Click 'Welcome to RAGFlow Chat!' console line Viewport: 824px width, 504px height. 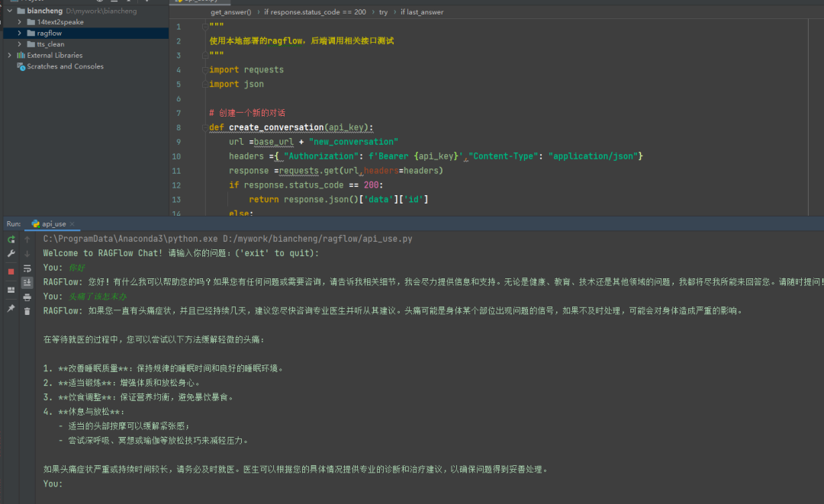pyautogui.click(x=181, y=253)
